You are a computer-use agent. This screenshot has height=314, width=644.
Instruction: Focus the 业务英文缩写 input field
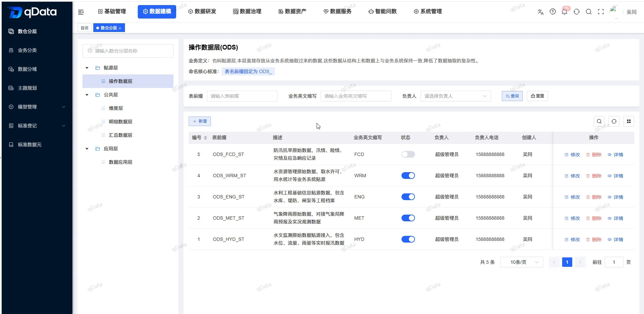pyautogui.click(x=356, y=96)
